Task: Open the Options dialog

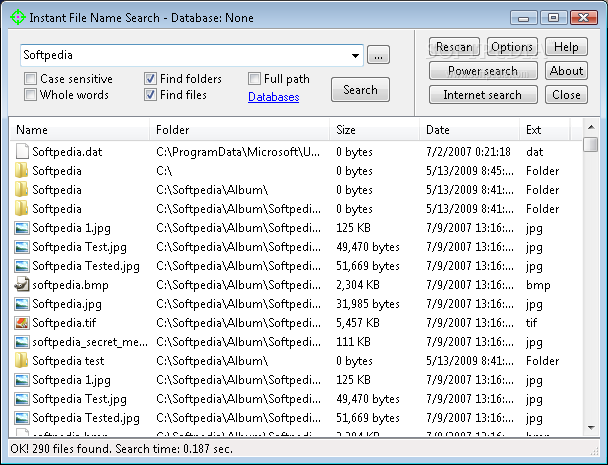Action: (512, 47)
